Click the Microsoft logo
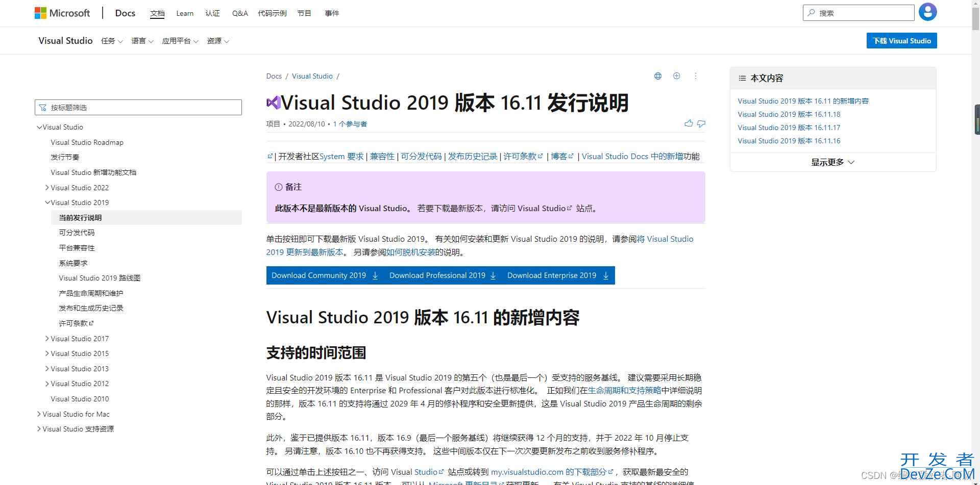Image resolution: width=980 pixels, height=485 pixels. coord(62,13)
